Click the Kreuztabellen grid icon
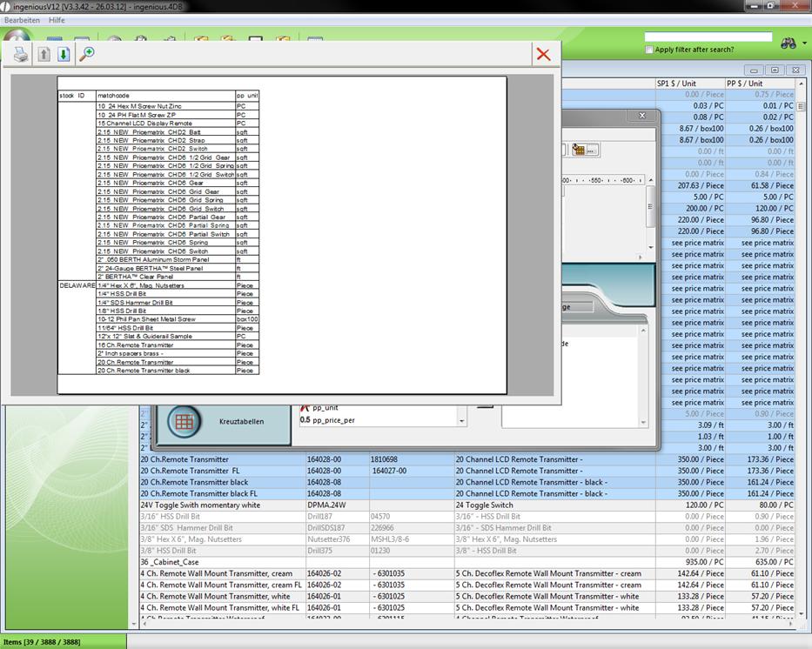Viewport: 812px width, 649px height. click(184, 421)
